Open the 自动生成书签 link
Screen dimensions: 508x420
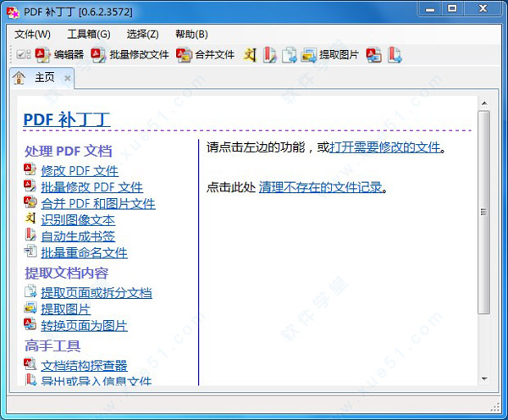[78, 236]
